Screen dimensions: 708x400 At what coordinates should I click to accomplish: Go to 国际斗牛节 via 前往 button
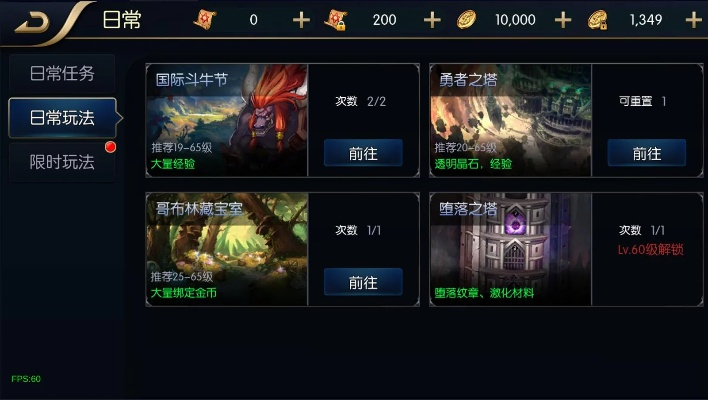(363, 153)
